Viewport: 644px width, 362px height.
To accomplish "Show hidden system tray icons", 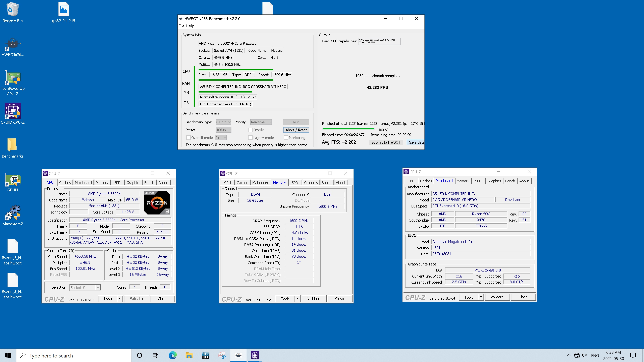I will coord(569,355).
